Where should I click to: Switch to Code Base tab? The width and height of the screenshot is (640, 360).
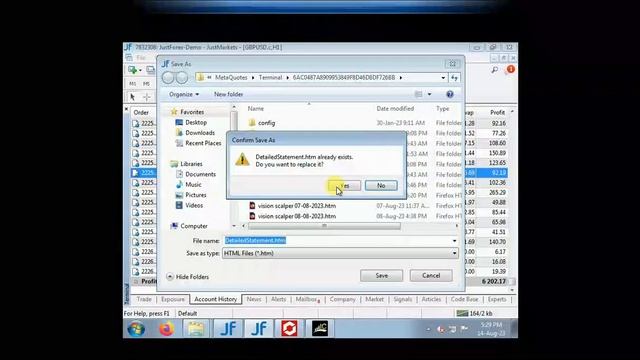[464, 299]
